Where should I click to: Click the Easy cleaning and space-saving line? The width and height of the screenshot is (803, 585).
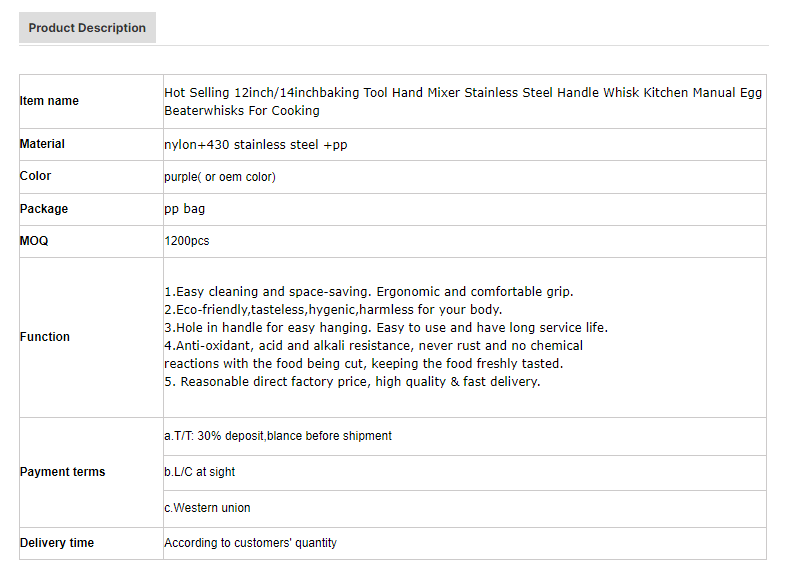click(369, 291)
